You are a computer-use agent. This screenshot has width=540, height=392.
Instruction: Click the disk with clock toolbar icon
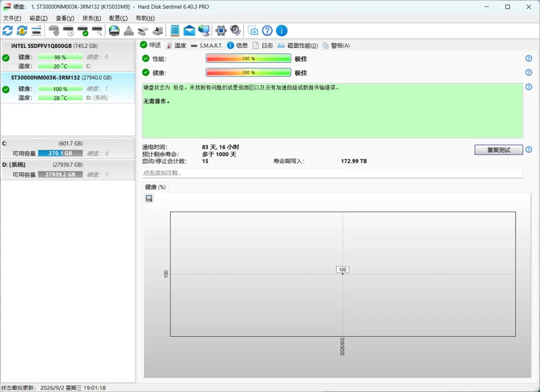point(68,30)
